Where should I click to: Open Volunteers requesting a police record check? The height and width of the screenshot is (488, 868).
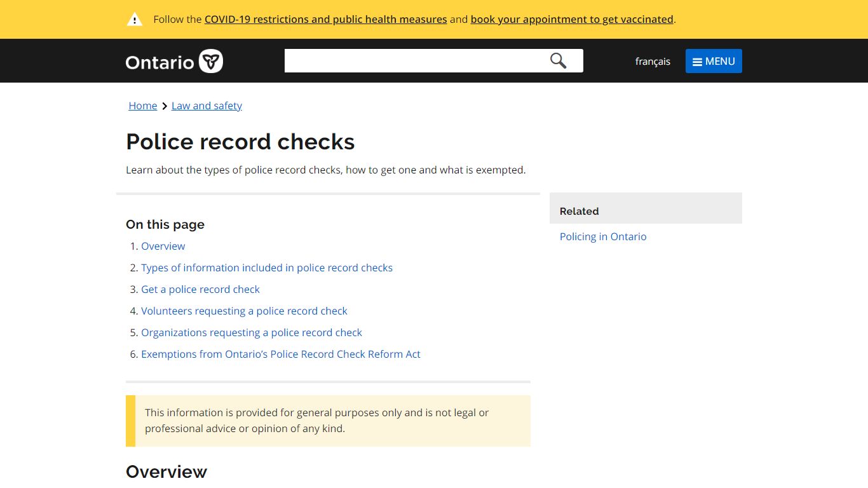244,311
